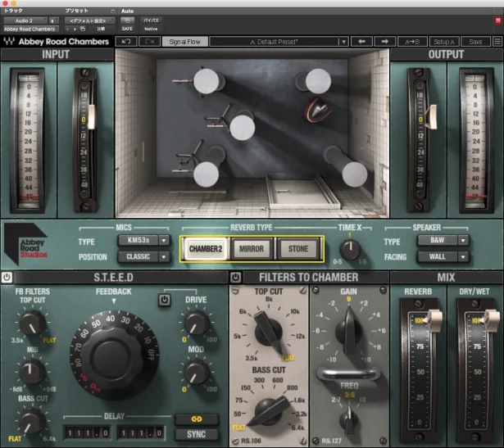This screenshot has width=504, height=448.
Task: Click the DRY/WET mix fader handle
Action: [x=490, y=320]
